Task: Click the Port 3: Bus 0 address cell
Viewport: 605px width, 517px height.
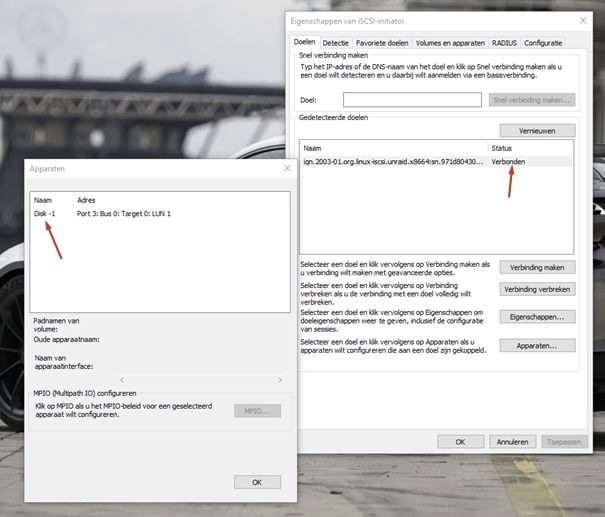Action: (x=123, y=214)
